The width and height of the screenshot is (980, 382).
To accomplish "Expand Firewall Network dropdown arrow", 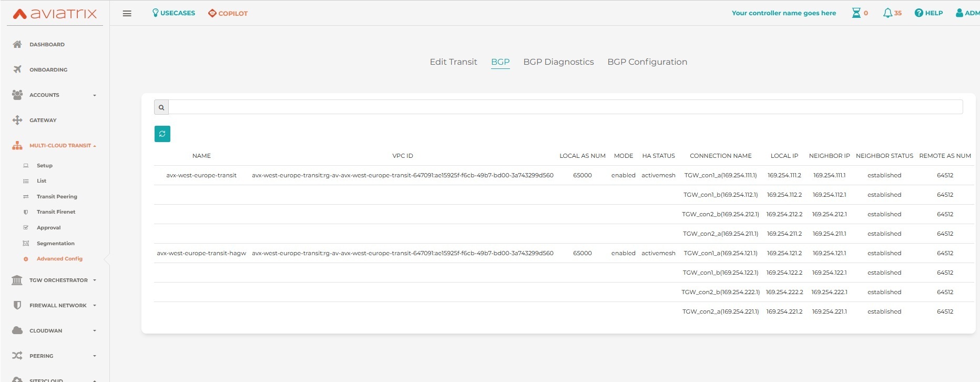I will tap(95, 305).
